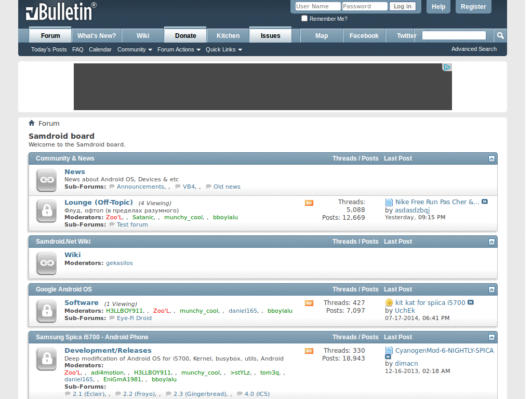Click the Log in button
532x399 pixels.
[x=403, y=6]
